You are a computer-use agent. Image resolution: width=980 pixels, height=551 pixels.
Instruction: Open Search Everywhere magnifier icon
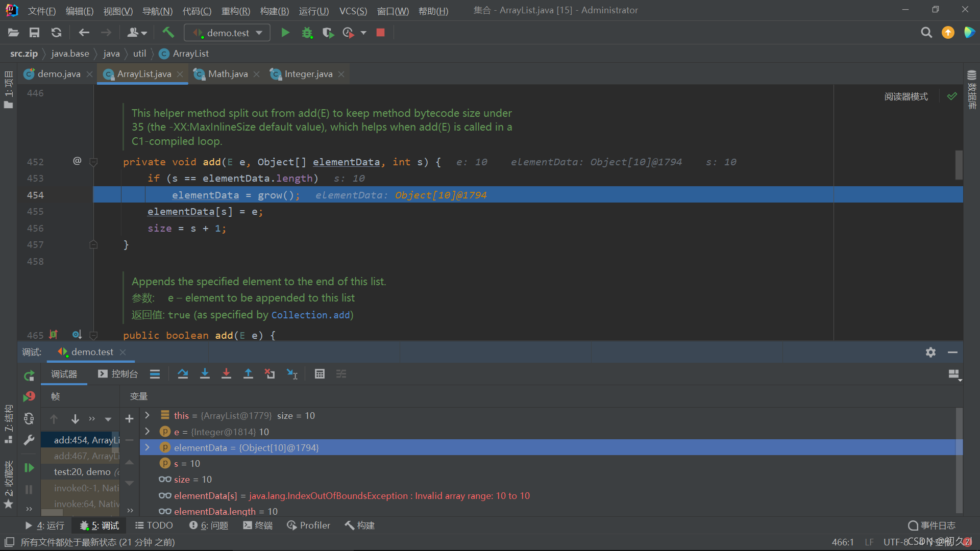(926, 33)
